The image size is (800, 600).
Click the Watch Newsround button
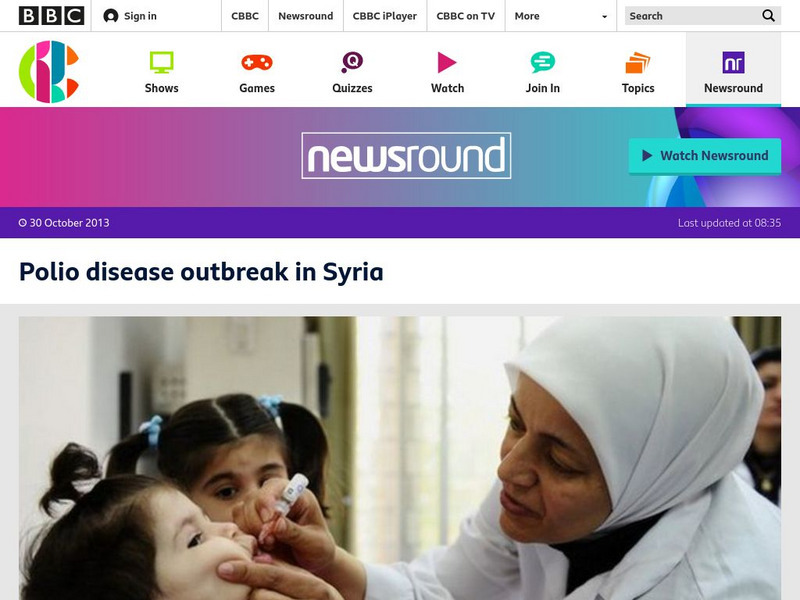click(x=705, y=156)
